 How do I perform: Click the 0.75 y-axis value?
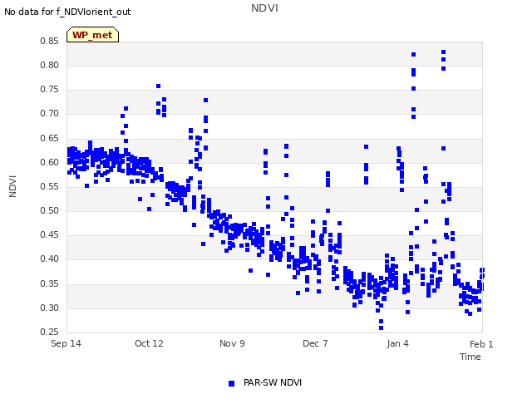49,89
